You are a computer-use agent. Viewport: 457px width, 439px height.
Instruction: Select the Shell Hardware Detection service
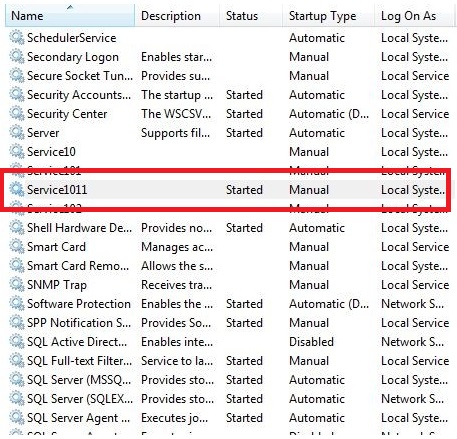(x=228, y=228)
